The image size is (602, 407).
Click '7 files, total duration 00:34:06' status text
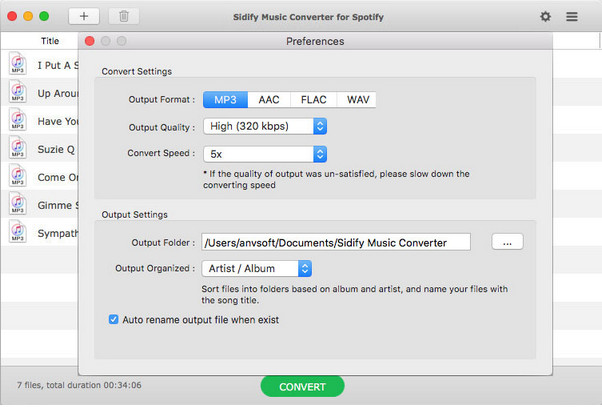79,385
